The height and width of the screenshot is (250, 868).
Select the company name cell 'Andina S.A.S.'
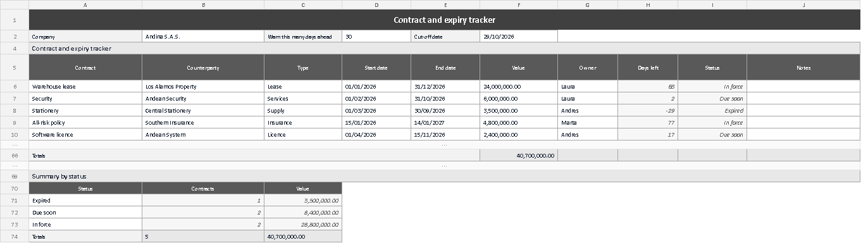pyautogui.click(x=203, y=36)
